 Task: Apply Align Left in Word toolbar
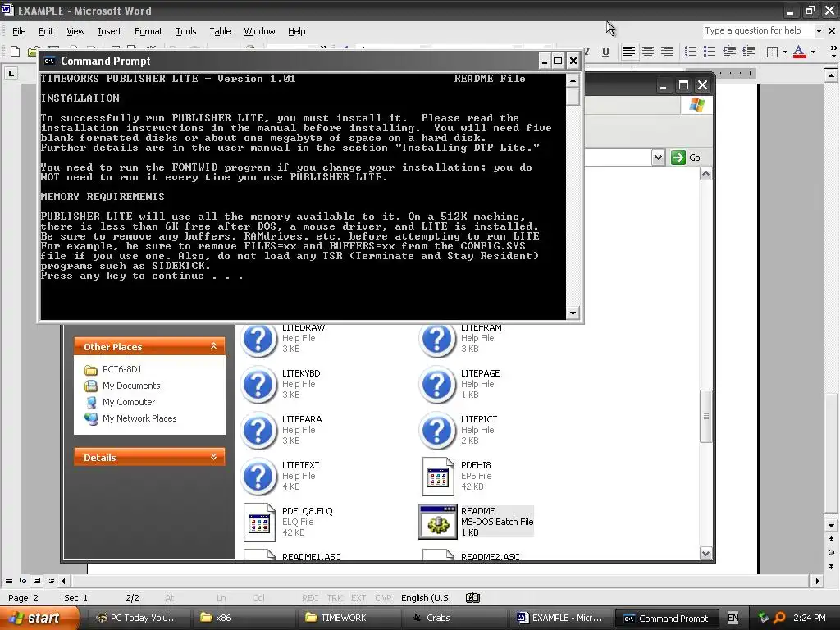pyautogui.click(x=629, y=52)
